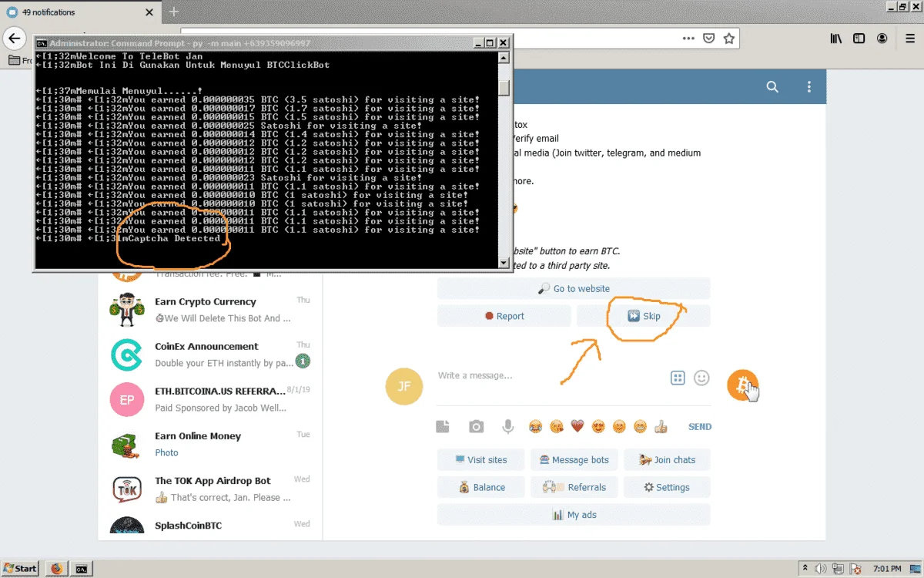Insert the thumbs up emoji

pos(661,426)
